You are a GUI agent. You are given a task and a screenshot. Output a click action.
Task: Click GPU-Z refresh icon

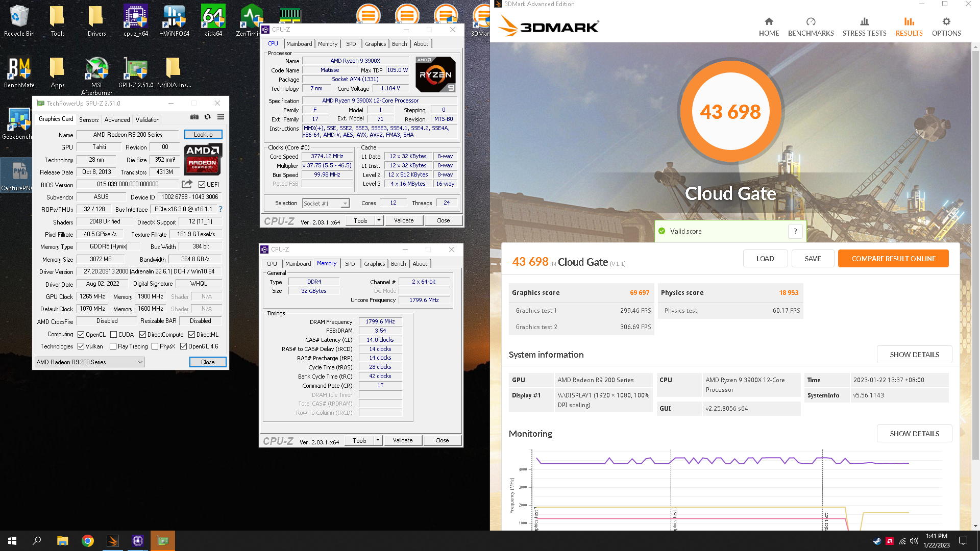207,117
